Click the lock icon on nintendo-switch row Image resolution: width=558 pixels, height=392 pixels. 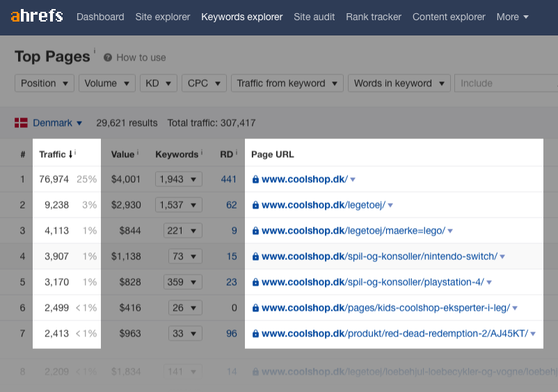click(255, 256)
